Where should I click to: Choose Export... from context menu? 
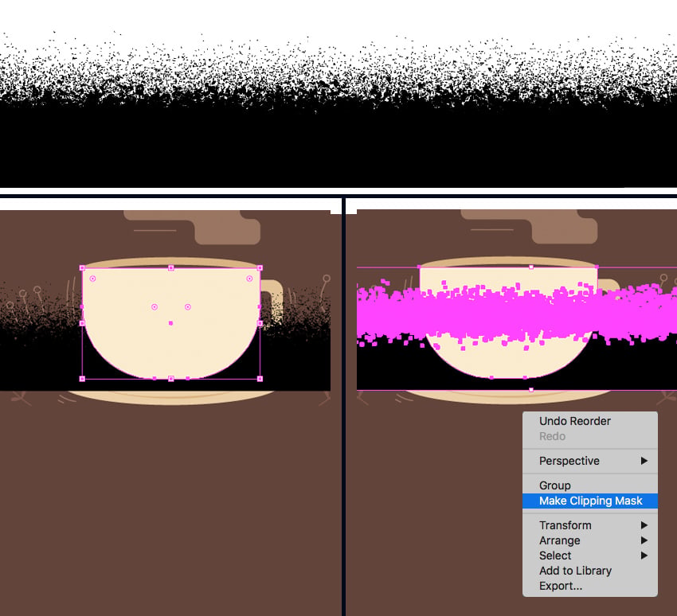589,586
